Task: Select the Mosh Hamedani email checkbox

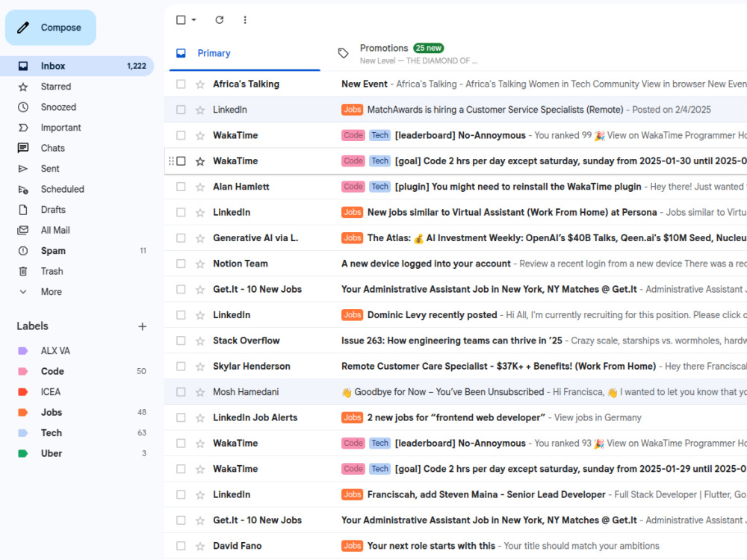Action: tap(181, 393)
